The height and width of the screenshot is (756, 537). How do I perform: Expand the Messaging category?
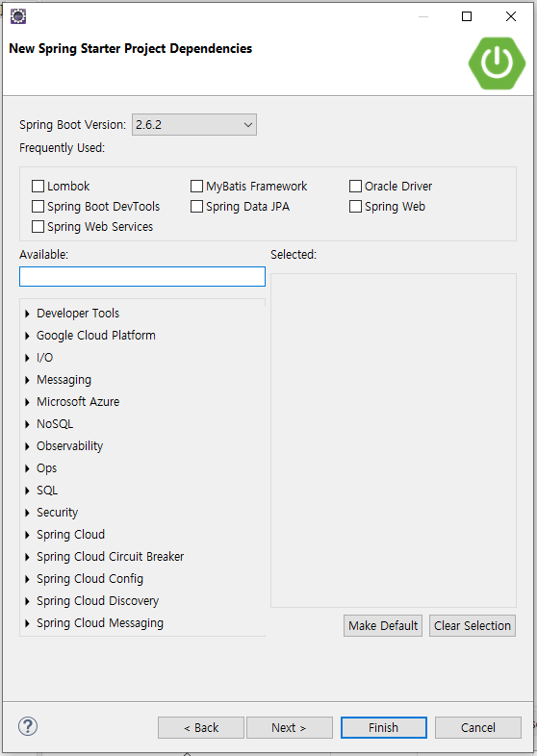[28, 380]
